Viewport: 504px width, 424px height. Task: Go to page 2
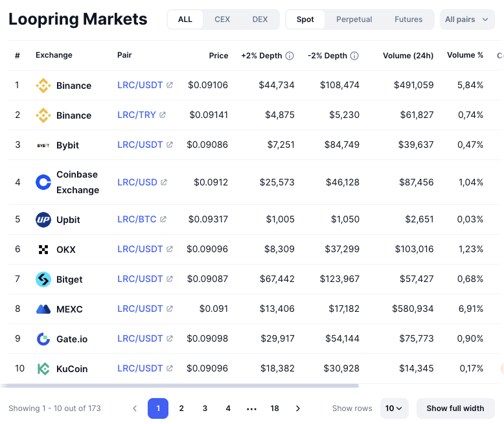tap(181, 408)
